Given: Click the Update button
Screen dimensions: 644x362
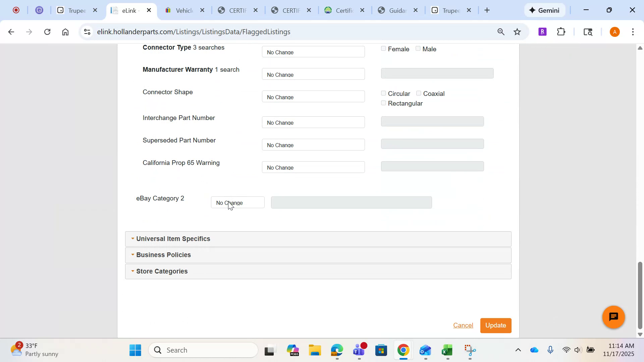Looking at the screenshot, I should (495, 325).
